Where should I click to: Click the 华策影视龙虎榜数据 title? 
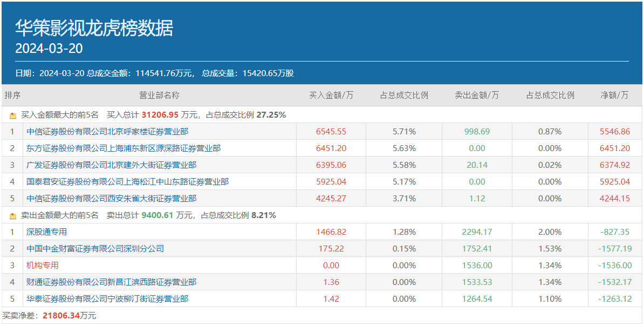click(x=94, y=28)
